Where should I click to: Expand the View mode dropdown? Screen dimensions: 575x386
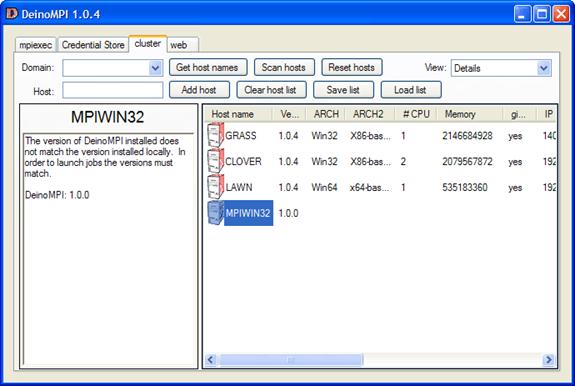(544, 68)
